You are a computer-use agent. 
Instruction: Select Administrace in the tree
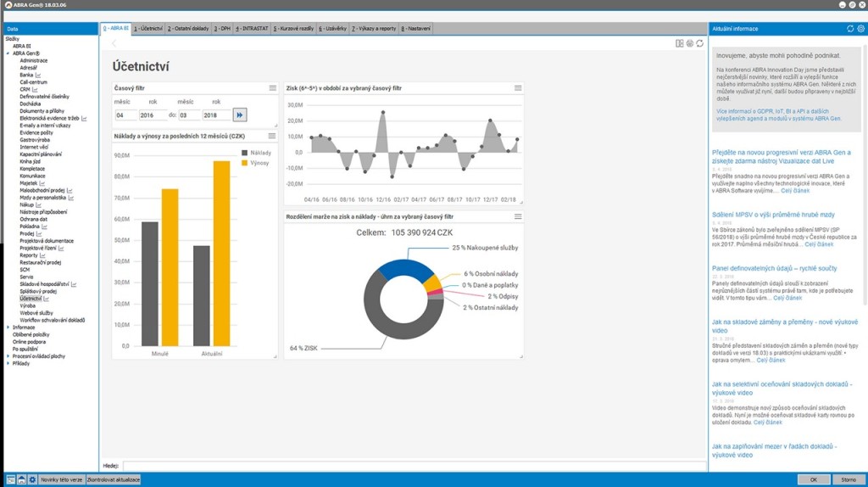click(x=34, y=60)
